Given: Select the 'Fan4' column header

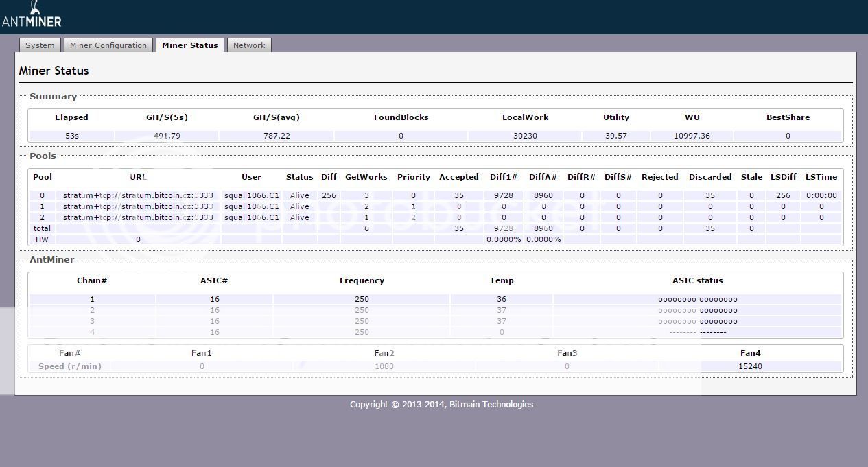Looking at the screenshot, I should [751, 353].
